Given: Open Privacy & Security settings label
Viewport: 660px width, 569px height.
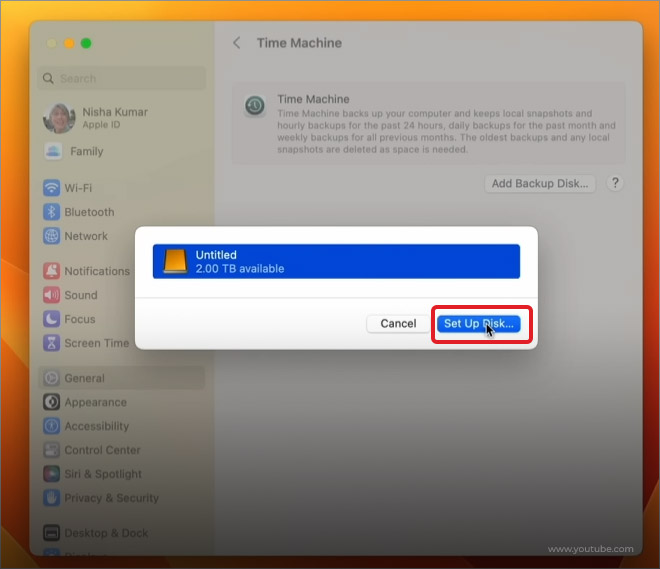Looking at the screenshot, I should point(112,498).
